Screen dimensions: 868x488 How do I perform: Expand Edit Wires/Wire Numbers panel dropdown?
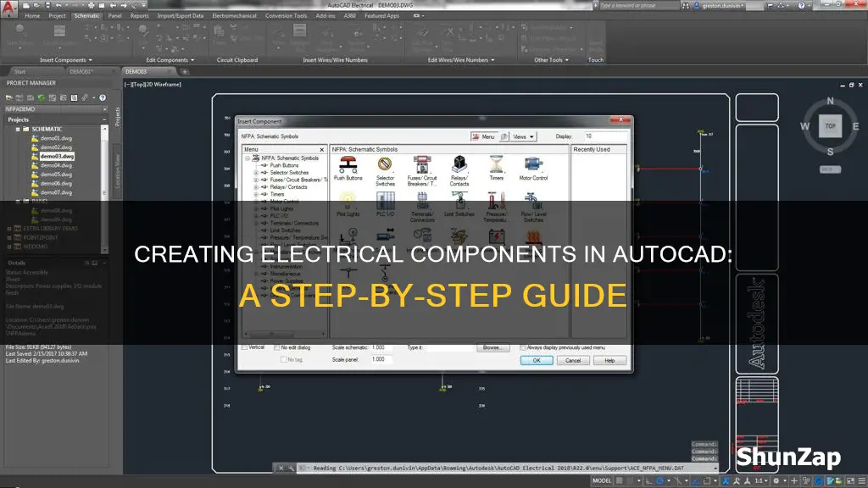[461, 60]
